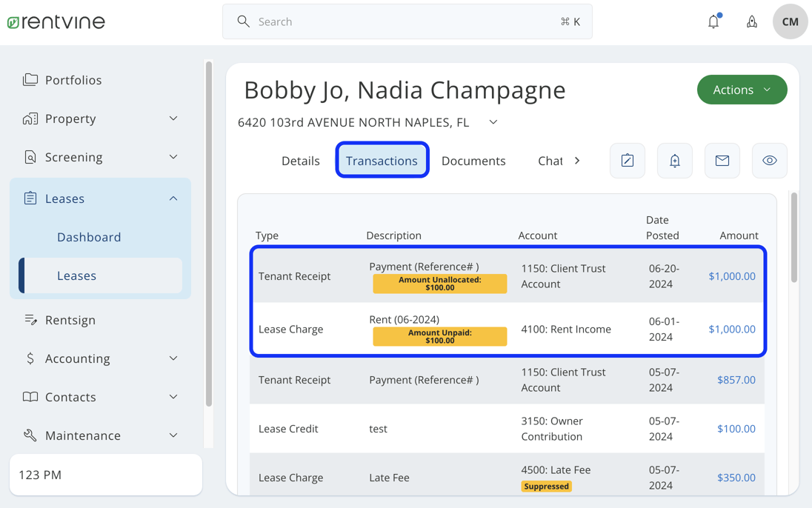This screenshot has height=508, width=812.
Task: Click the envelope email icon button
Action: [722, 161]
